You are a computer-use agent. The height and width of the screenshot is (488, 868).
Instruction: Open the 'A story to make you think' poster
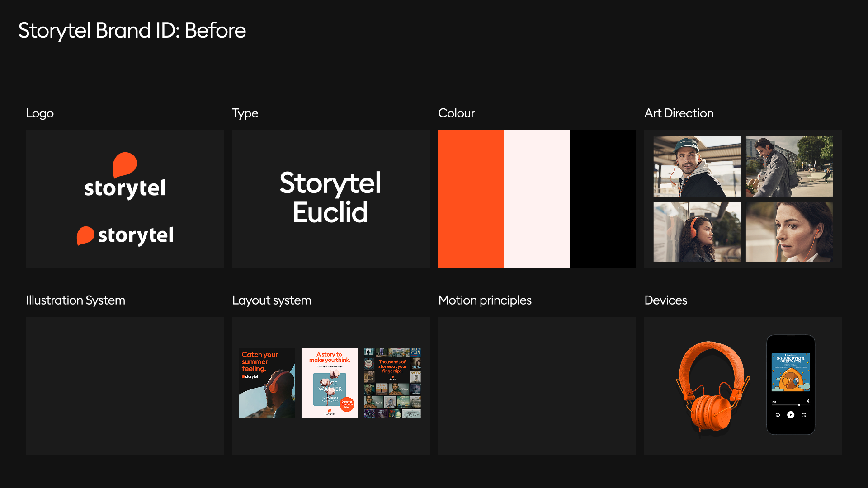coord(330,383)
